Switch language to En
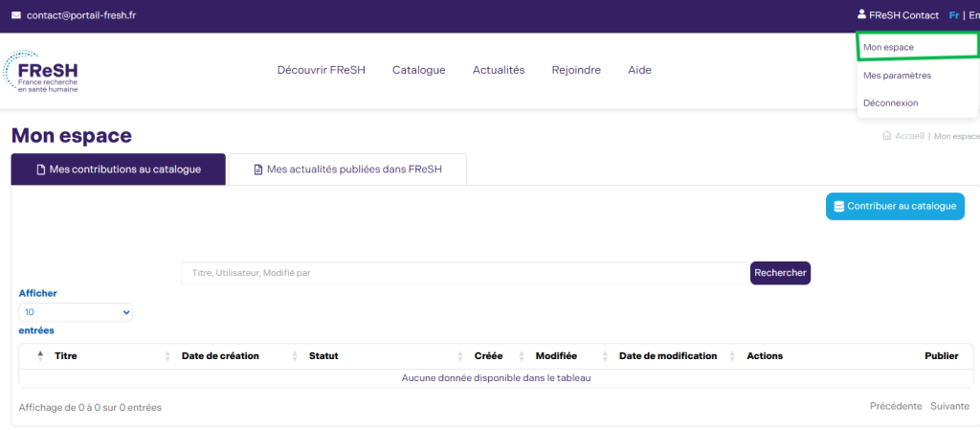The width and height of the screenshot is (980, 430). tap(973, 16)
